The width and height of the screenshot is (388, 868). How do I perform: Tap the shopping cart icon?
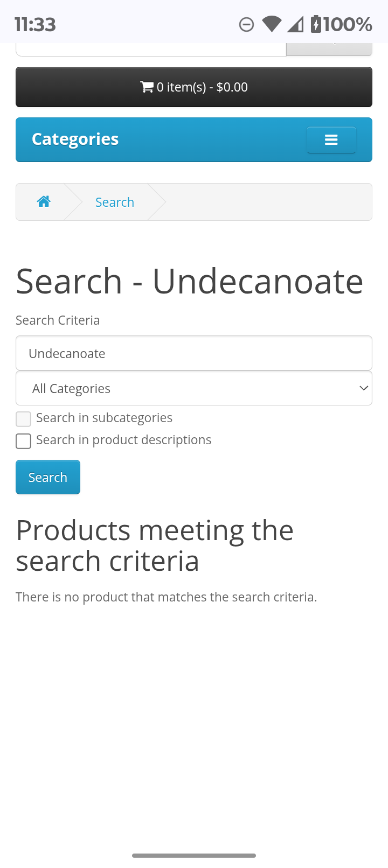tap(147, 87)
